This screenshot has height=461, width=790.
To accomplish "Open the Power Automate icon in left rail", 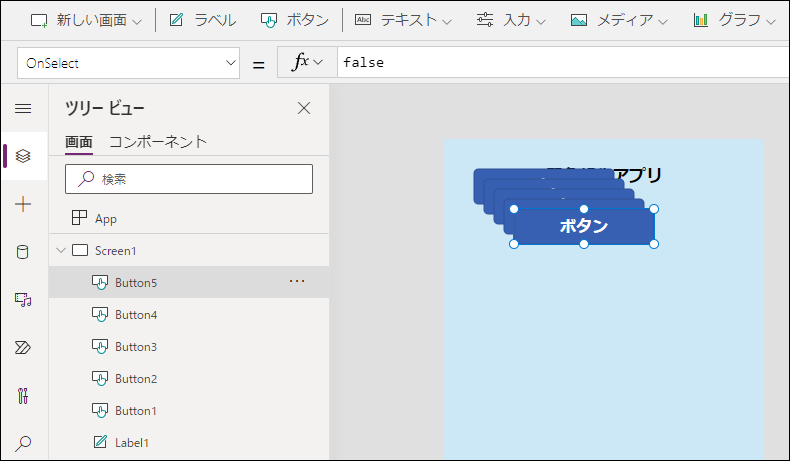I will (x=23, y=348).
